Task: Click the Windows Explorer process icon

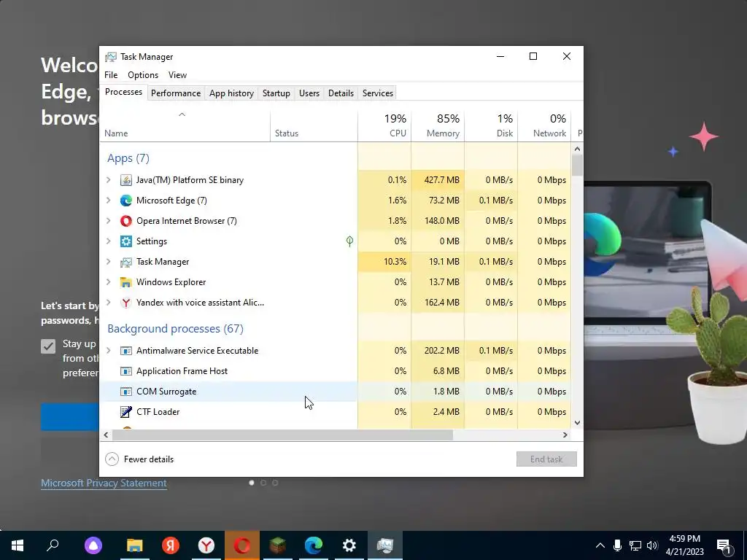Action: tap(125, 282)
